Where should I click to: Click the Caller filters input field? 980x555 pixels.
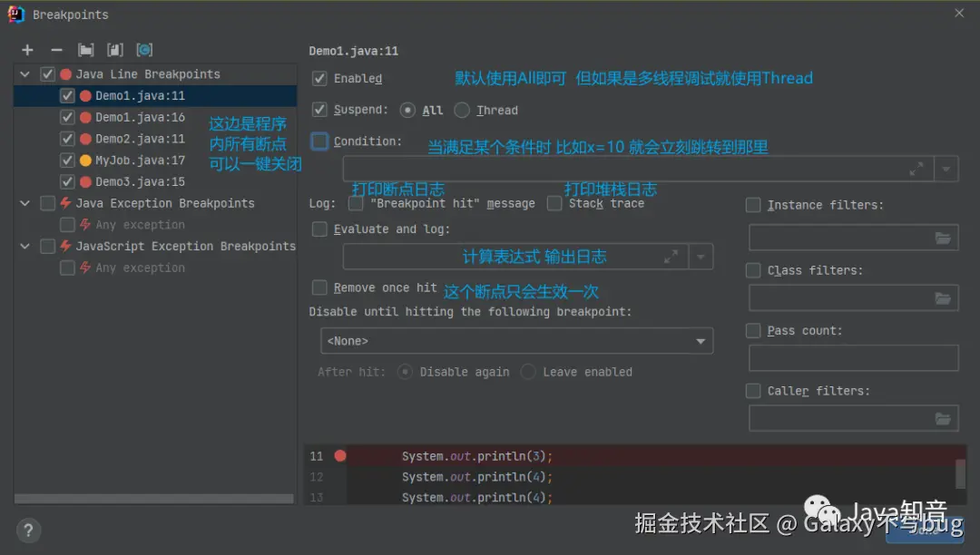click(x=853, y=418)
